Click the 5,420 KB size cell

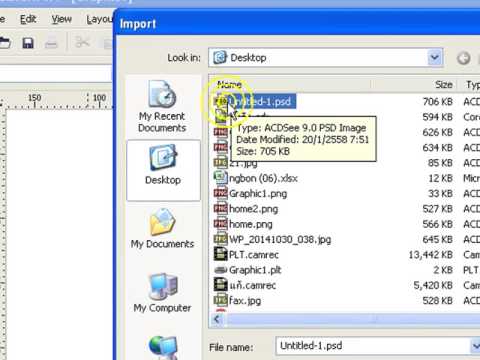click(x=433, y=285)
